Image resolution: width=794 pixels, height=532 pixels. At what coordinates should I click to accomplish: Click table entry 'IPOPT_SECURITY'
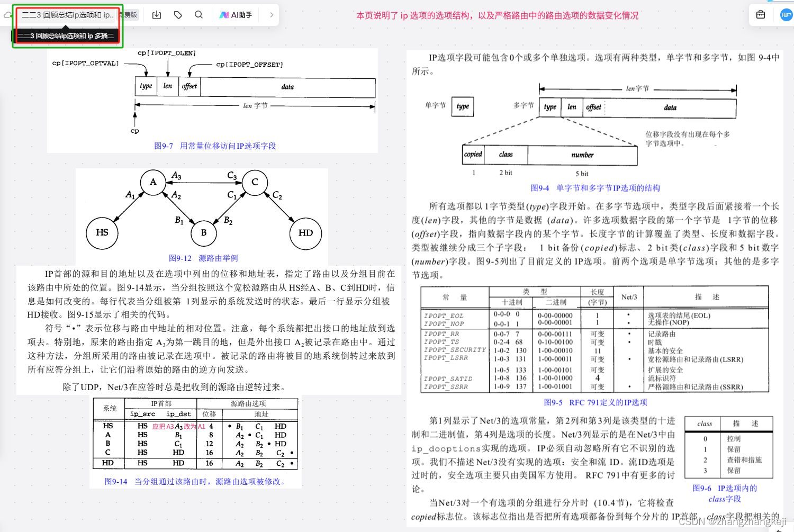[455, 350]
